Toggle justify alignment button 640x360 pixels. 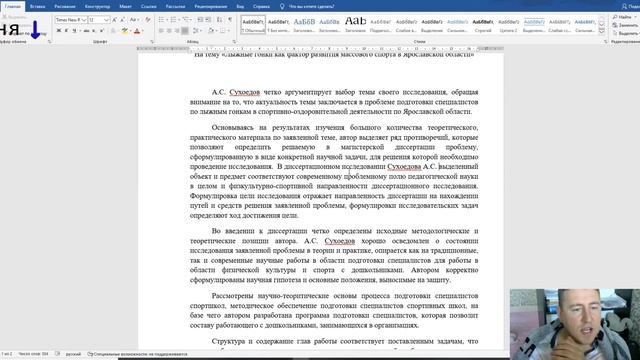(185, 31)
